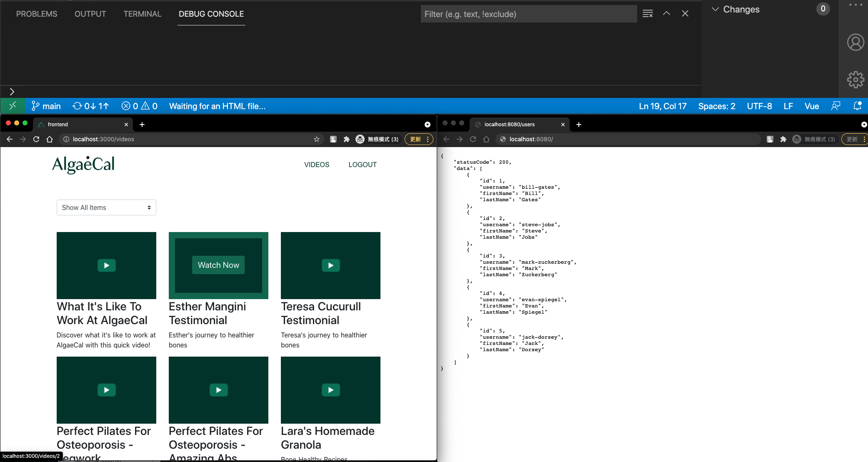Play the Lara's Homemade Granola video
This screenshot has width=868, height=462.
(331, 390)
